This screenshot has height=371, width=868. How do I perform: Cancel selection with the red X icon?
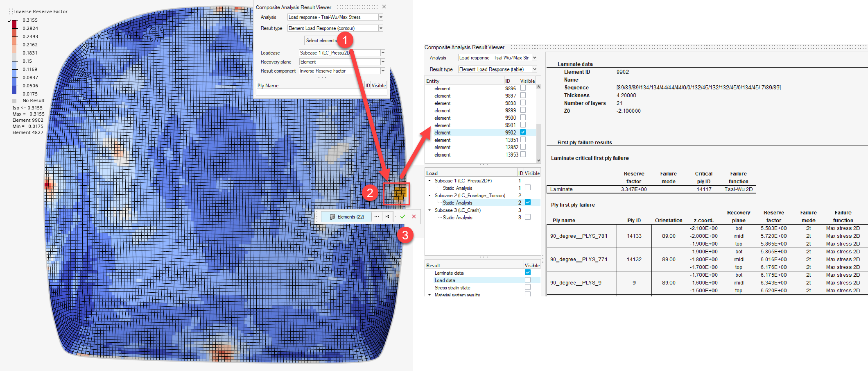tap(414, 216)
